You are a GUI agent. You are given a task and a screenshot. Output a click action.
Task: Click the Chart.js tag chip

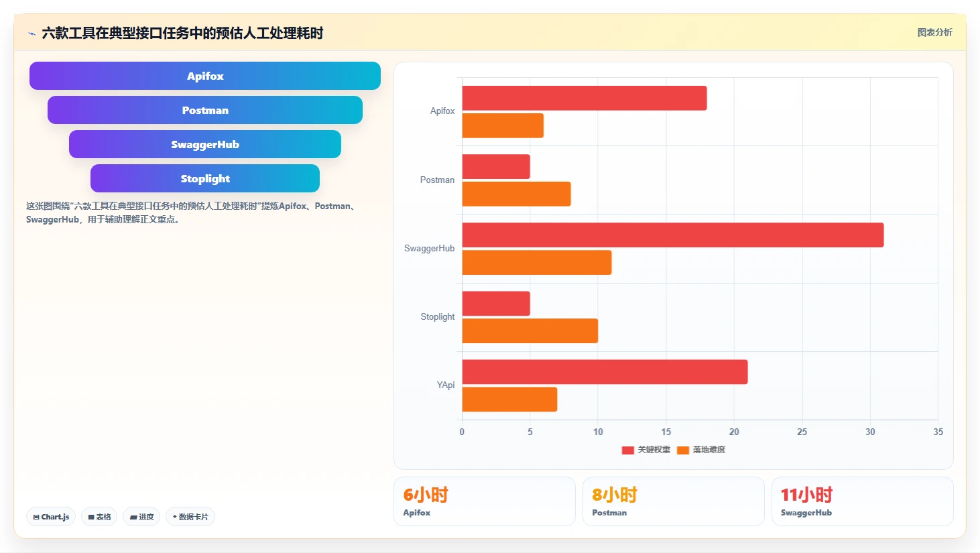51,517
